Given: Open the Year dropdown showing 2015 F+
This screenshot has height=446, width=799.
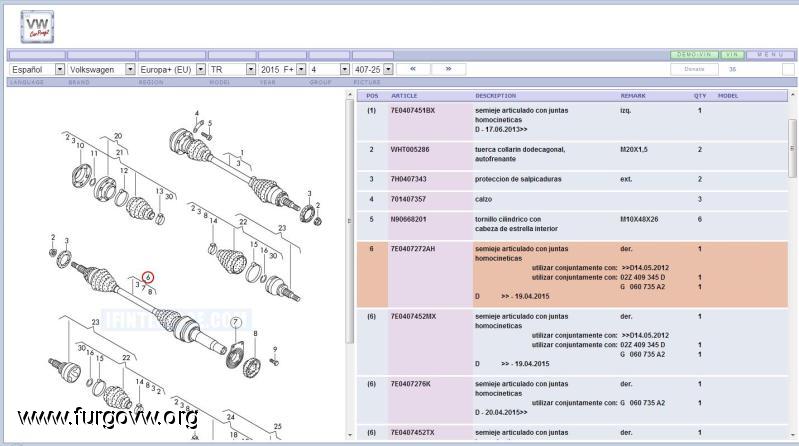Looking at the screenshot, I should pyautogui.click(x=282, y=69).
